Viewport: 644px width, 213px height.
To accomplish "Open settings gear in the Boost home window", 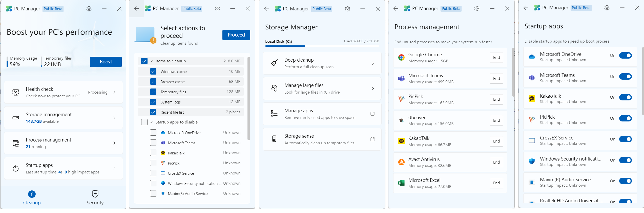I will (x=89, y=9).
